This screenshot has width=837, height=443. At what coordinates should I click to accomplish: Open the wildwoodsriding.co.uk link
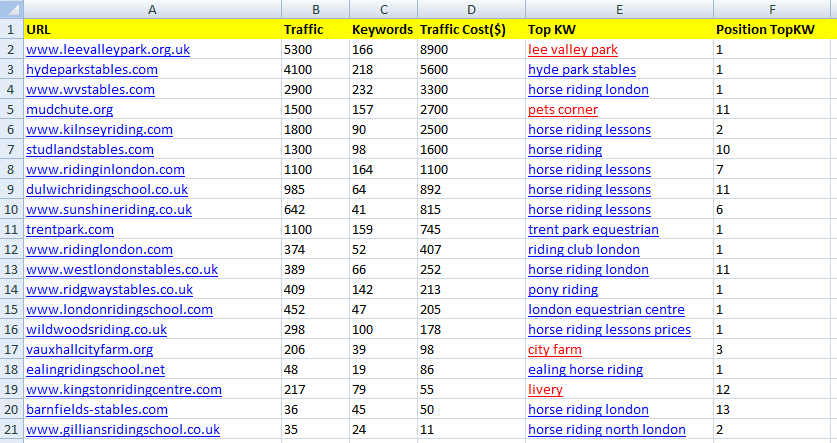(x=97, y=330)
